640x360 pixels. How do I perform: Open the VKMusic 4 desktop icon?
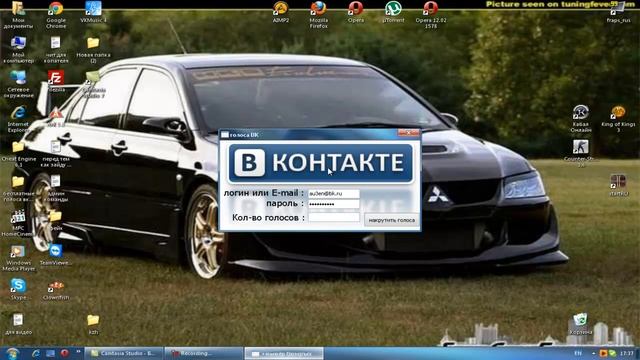point(93,12)
